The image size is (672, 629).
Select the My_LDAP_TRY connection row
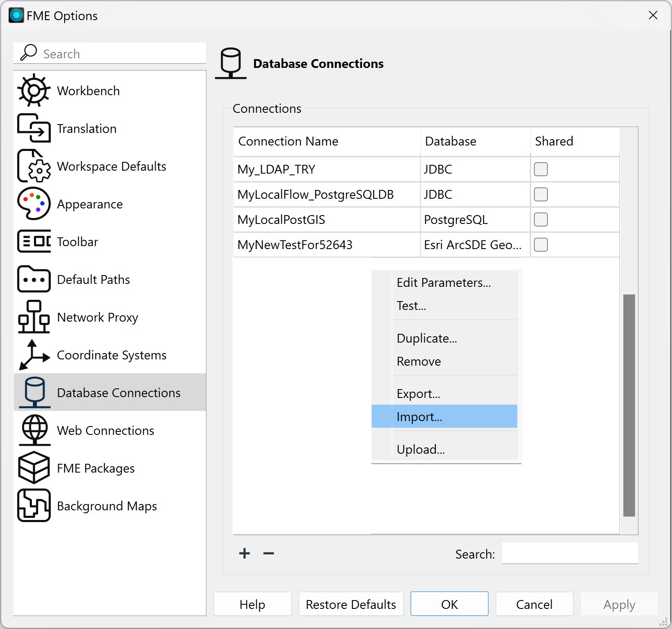click(x=427, y=169)
